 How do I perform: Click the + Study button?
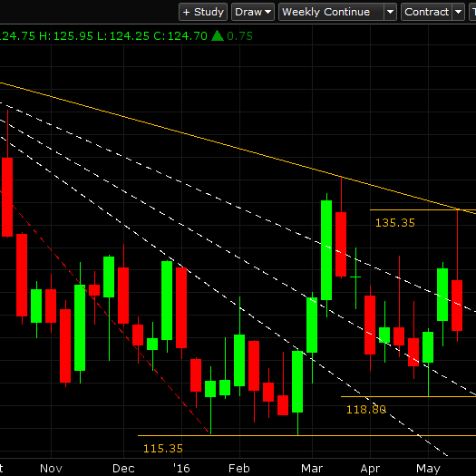(203, 12)
